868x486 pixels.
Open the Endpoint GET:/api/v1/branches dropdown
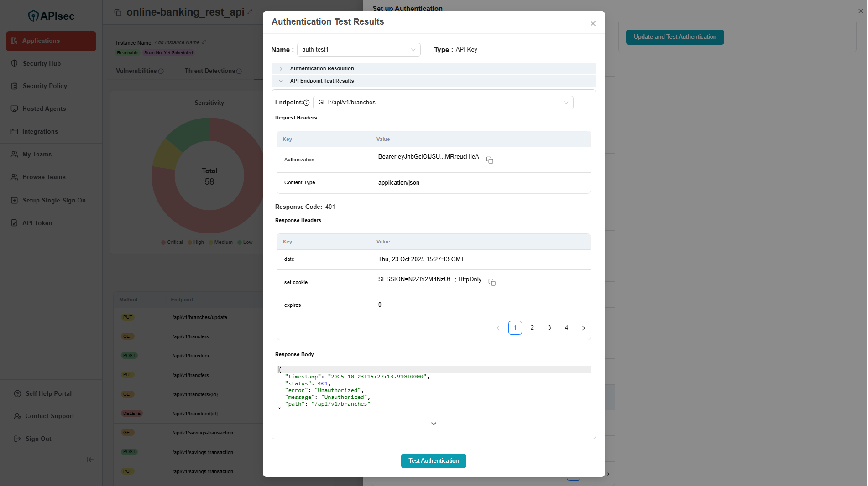(443, 103)
